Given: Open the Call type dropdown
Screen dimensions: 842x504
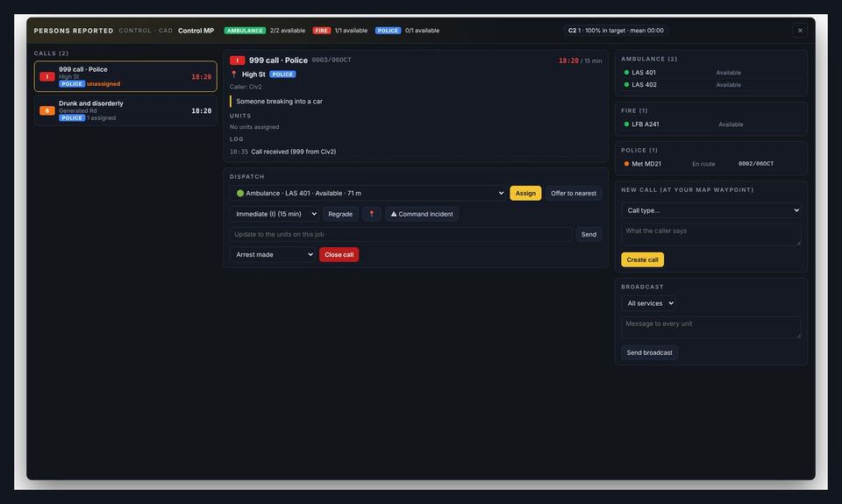Looking at the screenshot, I should (711, 210).
